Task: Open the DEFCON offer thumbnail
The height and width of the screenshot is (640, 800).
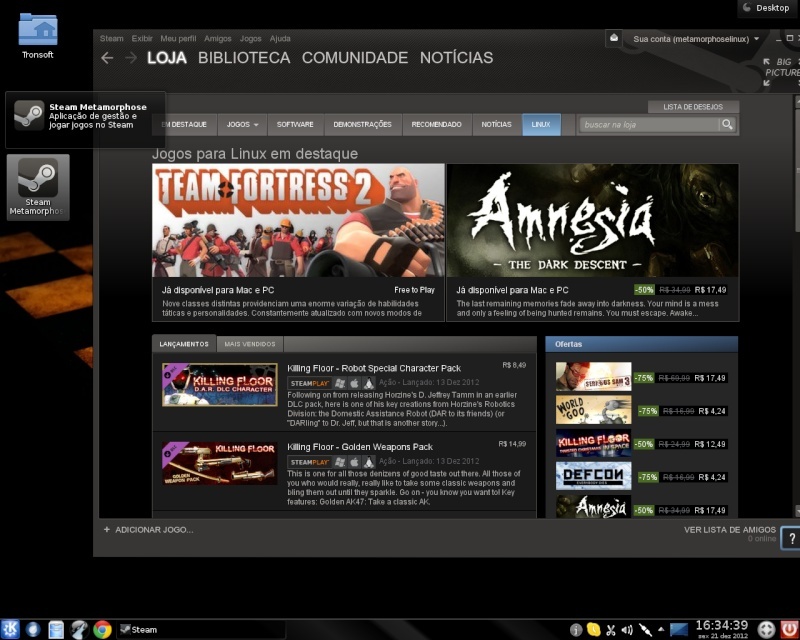Action: 593,476
